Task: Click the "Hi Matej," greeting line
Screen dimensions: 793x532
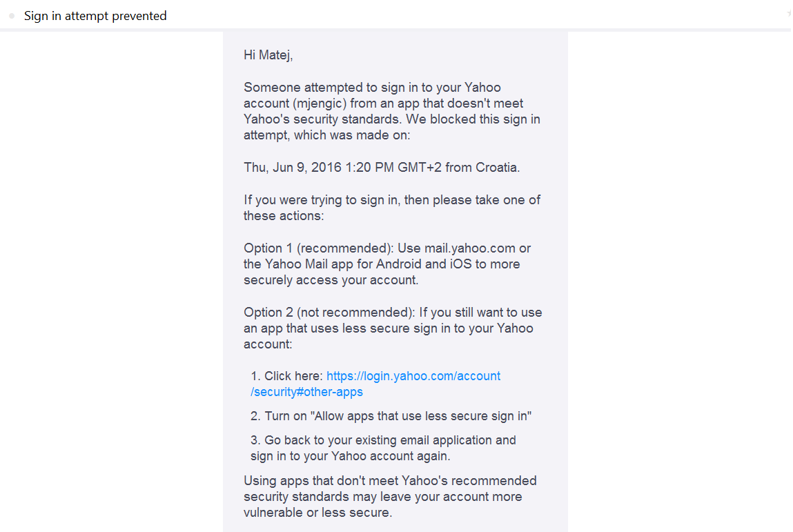Action: (x=268, y=55)
